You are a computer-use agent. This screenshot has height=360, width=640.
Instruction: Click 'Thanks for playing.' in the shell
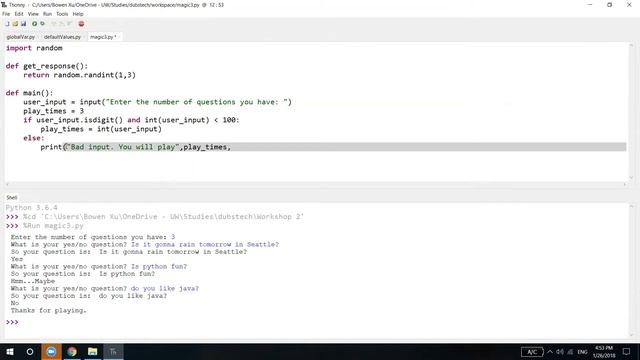tap(49, 311)
